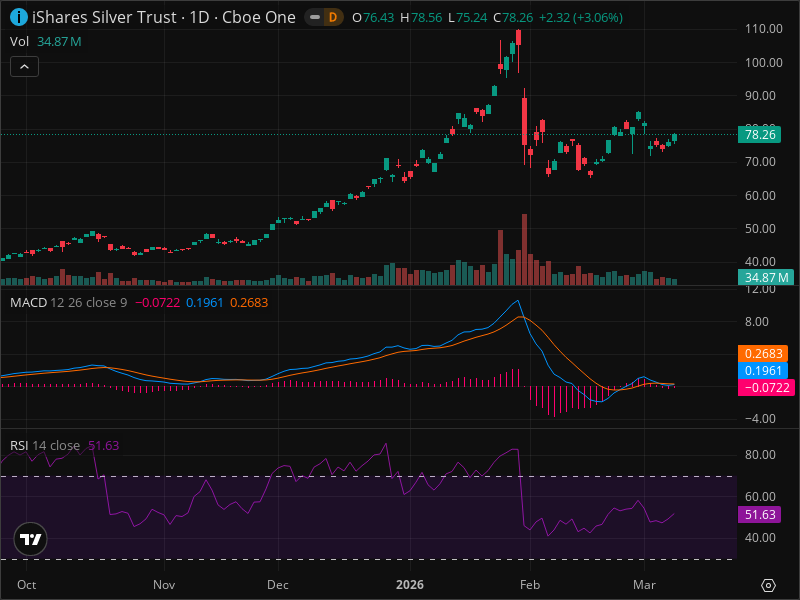
Task: Click the volume label 34.87 M on axis
Action: pyautogui.click(x=766, y=278)
